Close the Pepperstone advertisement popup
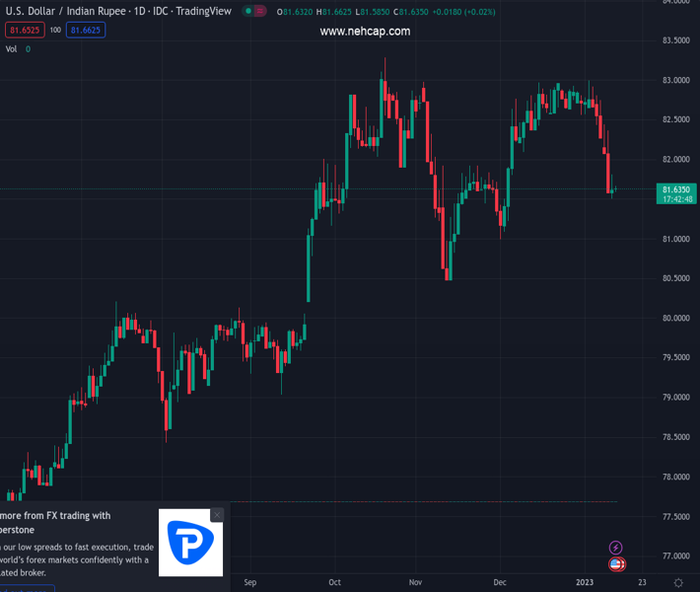700x592 pixels. (217, 515)
